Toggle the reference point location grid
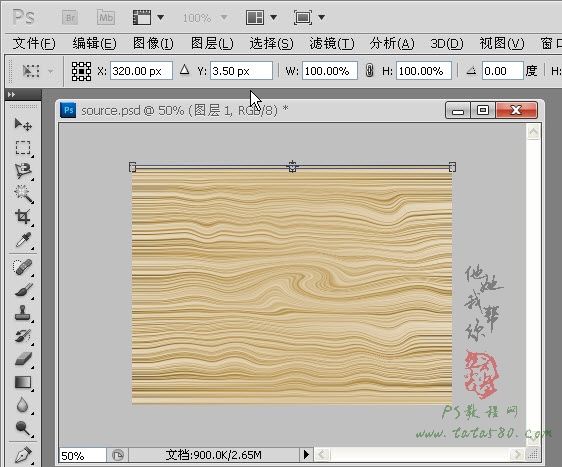The width and height of the screenshot is (562, 467). [81, 71]
